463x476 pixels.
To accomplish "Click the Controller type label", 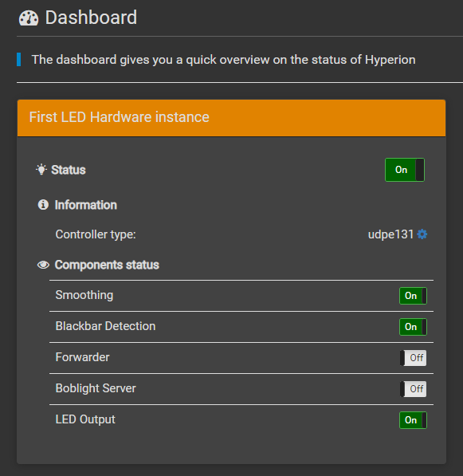I will coord(96,234).
